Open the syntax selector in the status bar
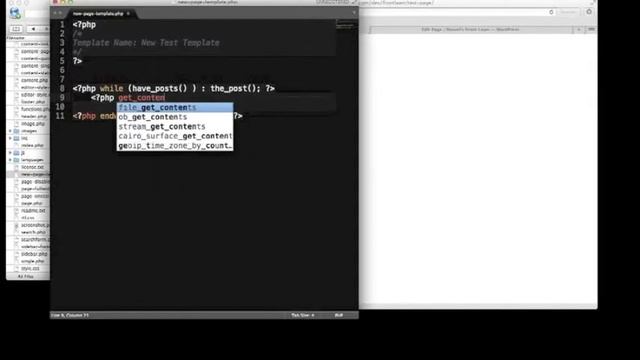 tap(339, 315)
